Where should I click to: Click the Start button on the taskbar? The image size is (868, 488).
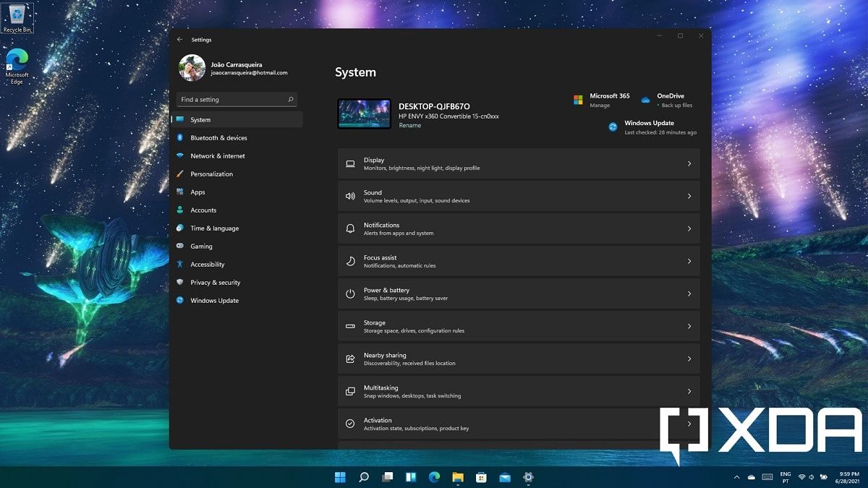point(339,478)
